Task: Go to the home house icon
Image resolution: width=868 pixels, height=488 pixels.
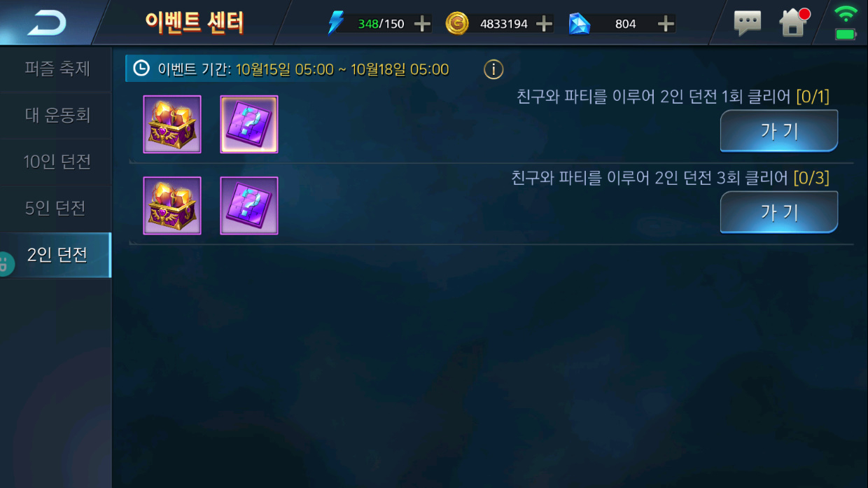Action: tap(793, 22)
